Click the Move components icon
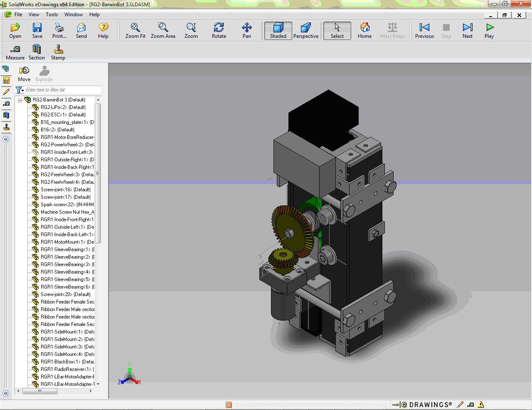Viewport: 532px width, 410px height. coord(24,74)
